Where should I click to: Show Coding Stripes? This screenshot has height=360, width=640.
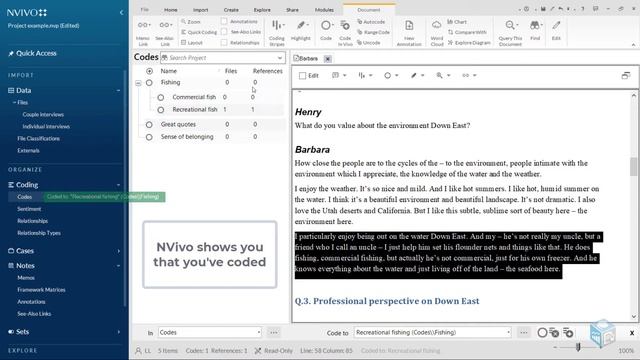[x=277, y=33]
